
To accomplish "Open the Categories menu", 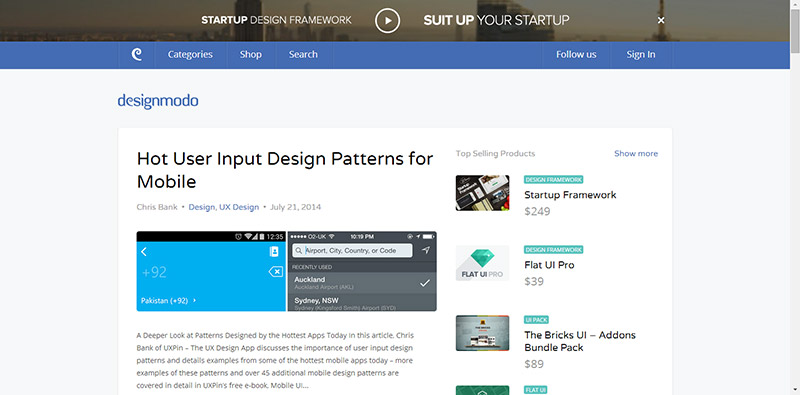I will [x=190, y=55].
